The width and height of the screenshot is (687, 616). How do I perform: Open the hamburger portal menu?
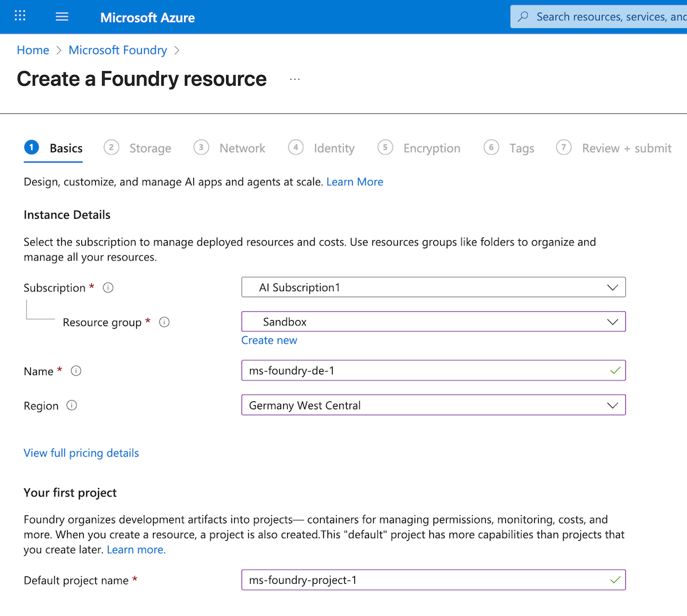click(x=62, y=17)
